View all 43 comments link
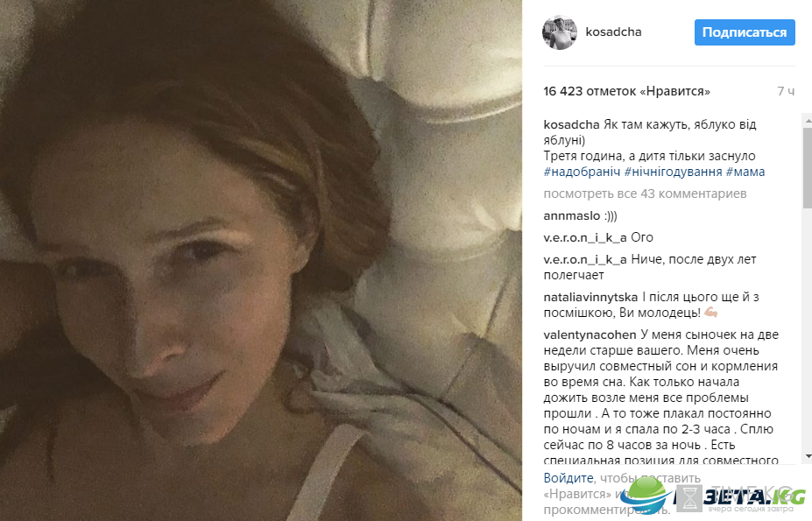The width and height of the screenshot is (812, 521). point(645,194)
